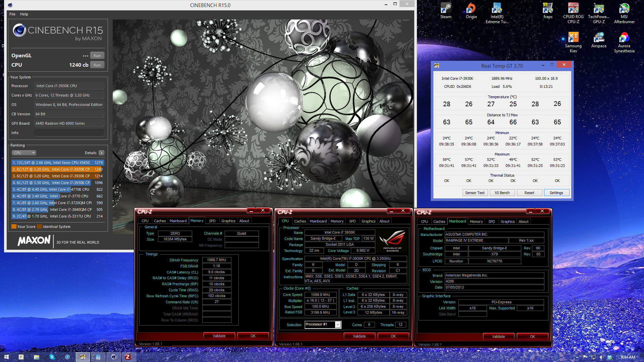Image resolution: width=644 pixels, height=362 pixels.
Task: Click the Cinebench logo sphere icon
Action: coord(19,31)
